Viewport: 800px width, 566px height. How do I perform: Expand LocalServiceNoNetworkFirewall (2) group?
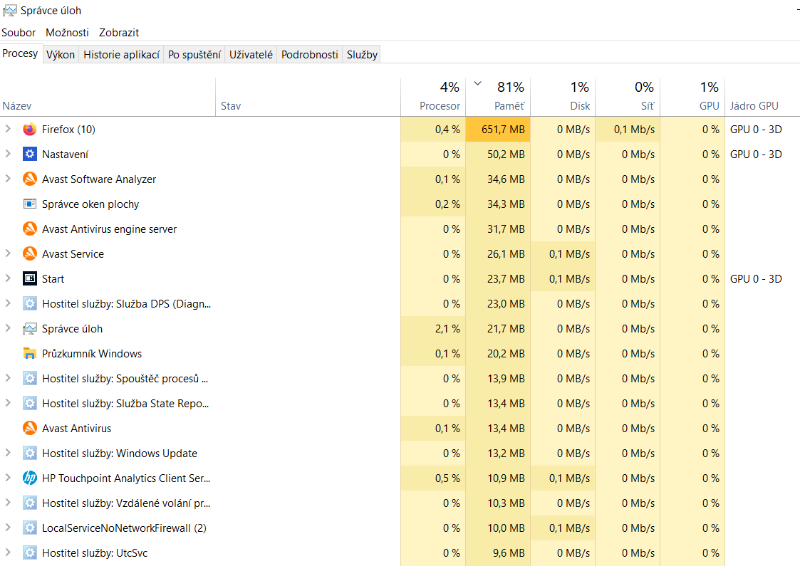coord(8,527)
